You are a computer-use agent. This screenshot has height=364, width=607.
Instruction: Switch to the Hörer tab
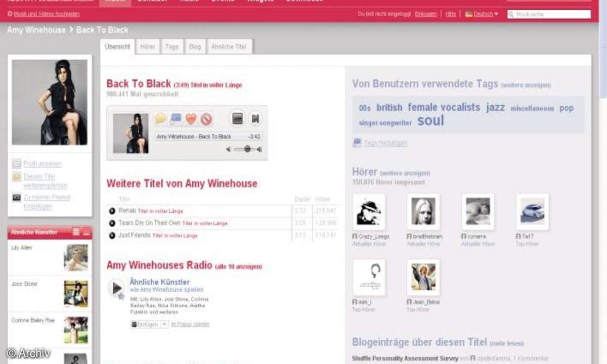pyautogui.click(x=148, y=47)
